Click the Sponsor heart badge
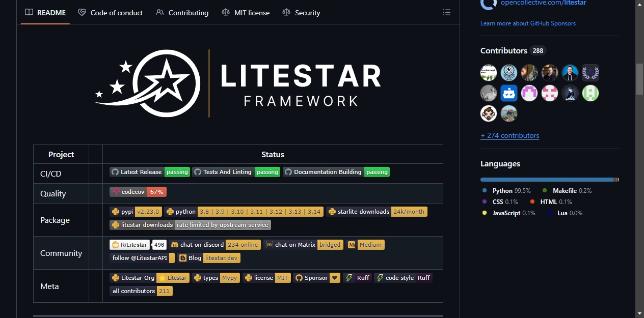 click(317, 278)
